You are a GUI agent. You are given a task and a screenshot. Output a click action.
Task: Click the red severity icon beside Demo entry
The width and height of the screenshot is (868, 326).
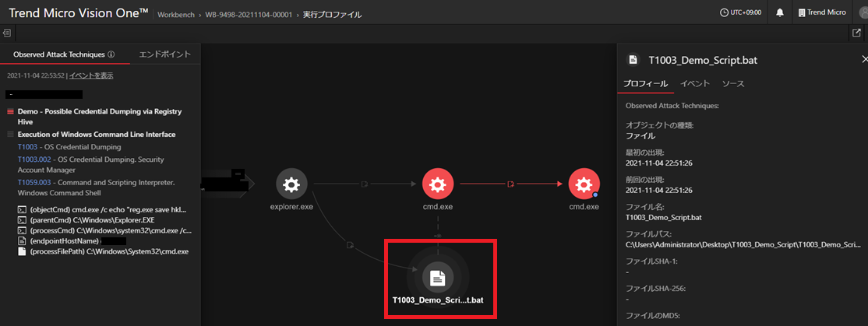(10, 111)
